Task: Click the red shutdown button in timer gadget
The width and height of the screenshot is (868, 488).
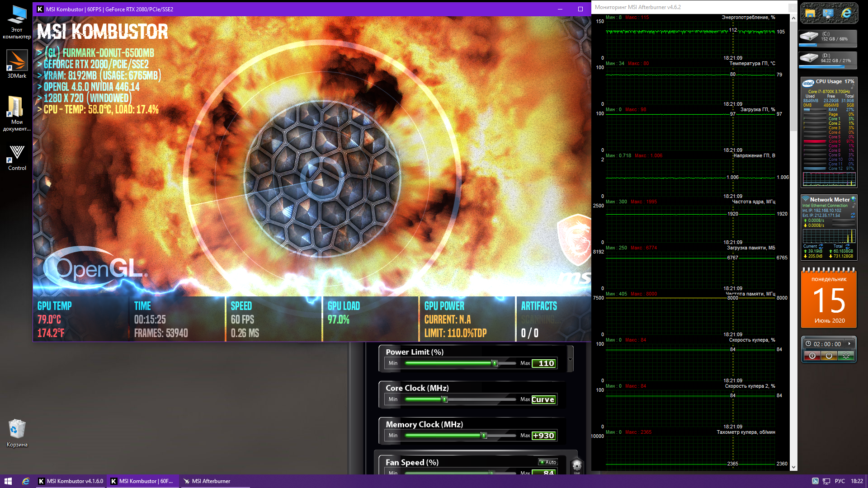Action: click(812, 356)
